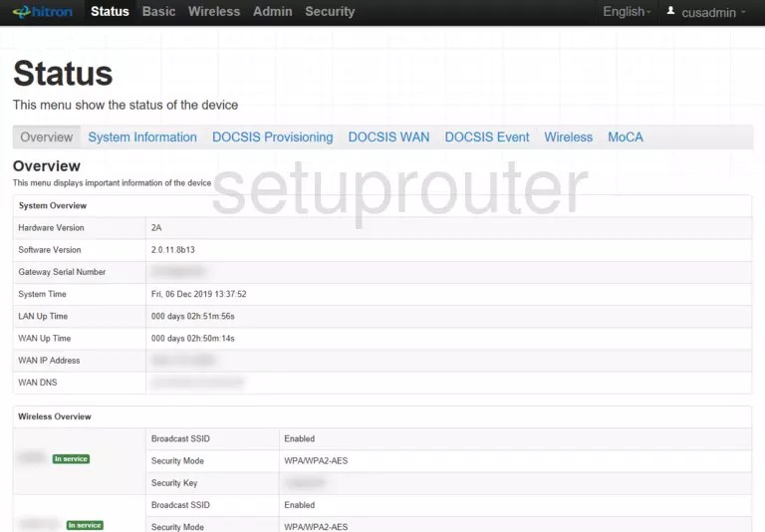Switch to the Wireless status tab
765x532 pixels.
click(569, 137)
